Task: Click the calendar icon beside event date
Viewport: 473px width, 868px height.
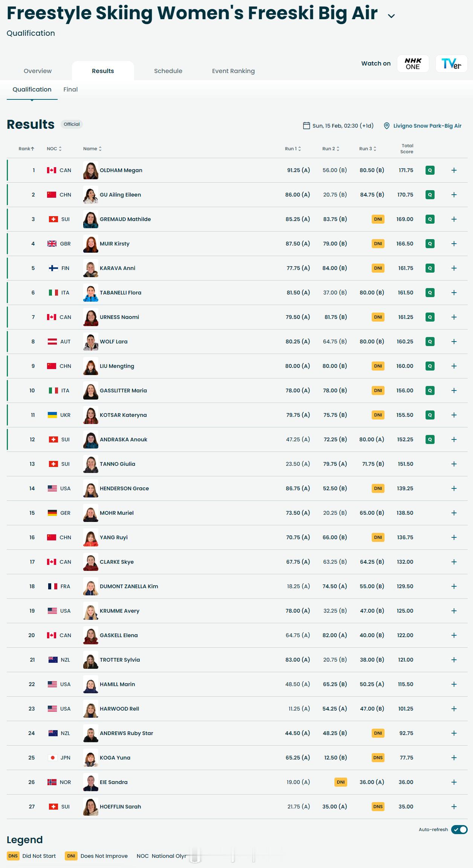Action: pos(307,126)
